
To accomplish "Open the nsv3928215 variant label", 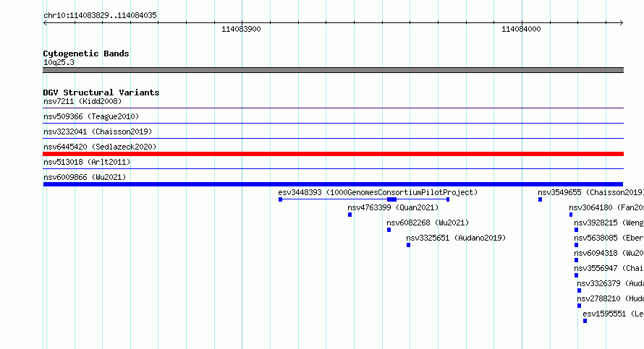I will [609, 223].
